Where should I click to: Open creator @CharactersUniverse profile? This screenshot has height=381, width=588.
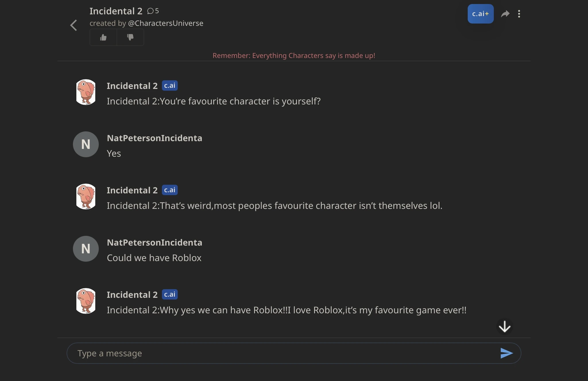click(166, 23)
